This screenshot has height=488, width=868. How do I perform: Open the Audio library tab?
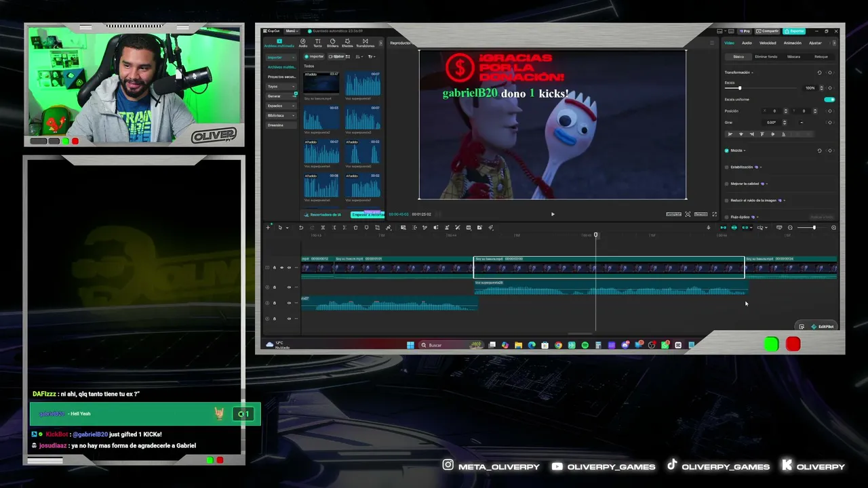303,43
